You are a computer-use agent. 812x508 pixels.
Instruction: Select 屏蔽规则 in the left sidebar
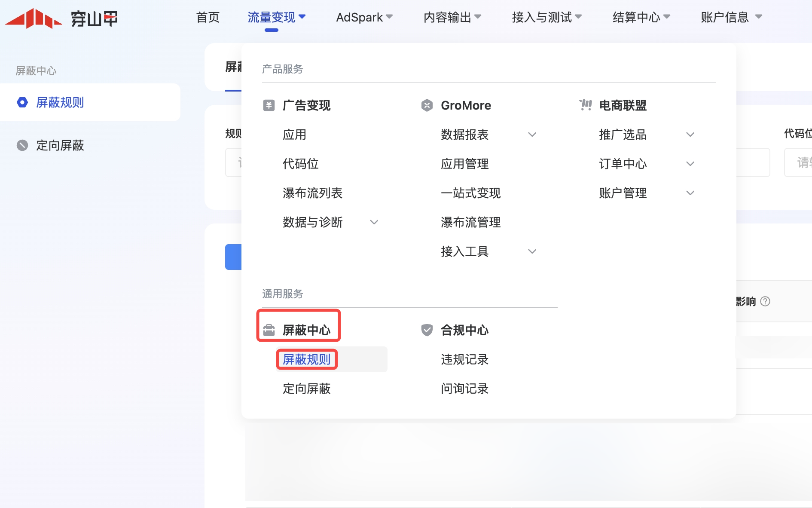60,102
